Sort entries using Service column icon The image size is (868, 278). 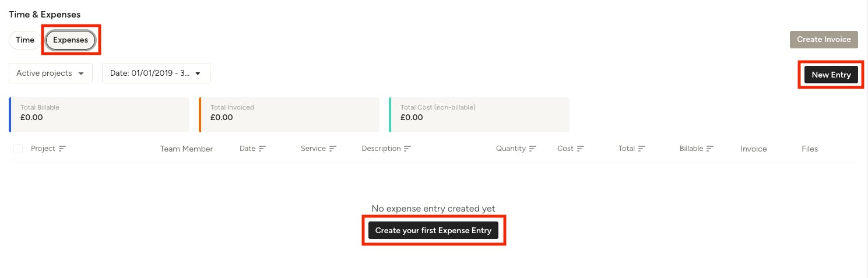pyautogui.click(x=333, y=149)
